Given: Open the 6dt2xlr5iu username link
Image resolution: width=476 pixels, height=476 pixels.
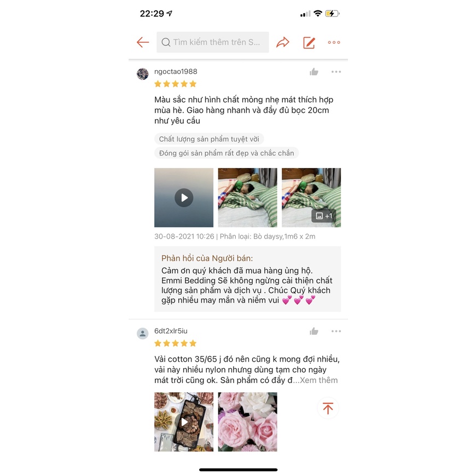Looking at the screenshot, I should pos(171,331).
